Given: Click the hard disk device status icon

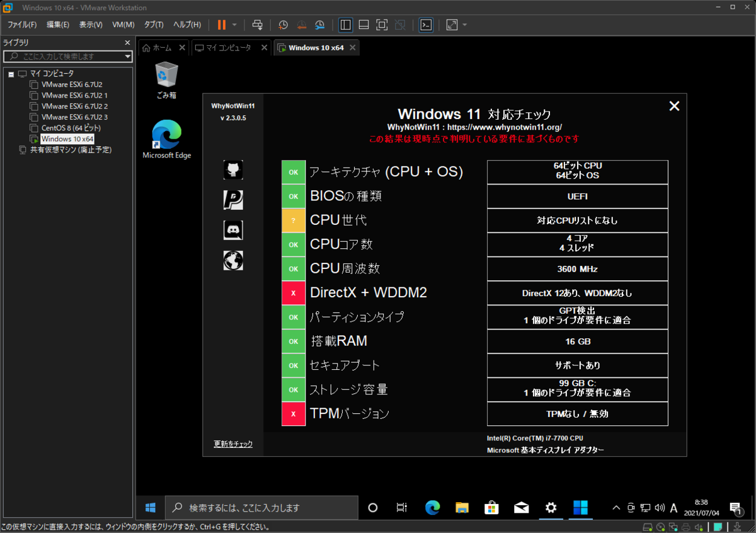Looking at the screenshot, I should pyautogui.click(x=648, y=527).
